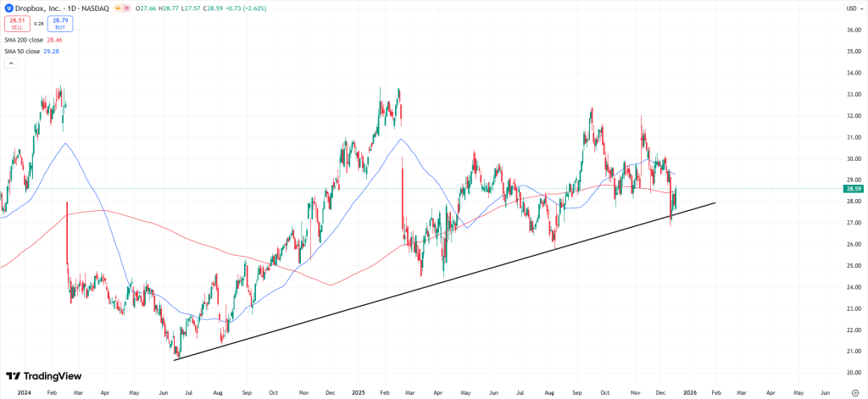Open the USD currency selector
The image size is (868, 399).
click(851, 8)
